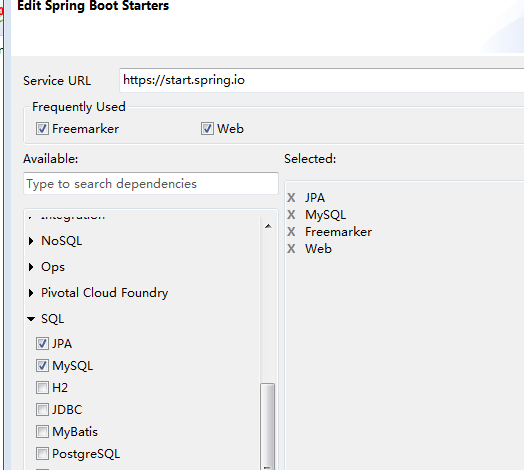Enable the PostgreSQL dependency checkbox
Screen dimensions: 524x470
coord(42,454)
